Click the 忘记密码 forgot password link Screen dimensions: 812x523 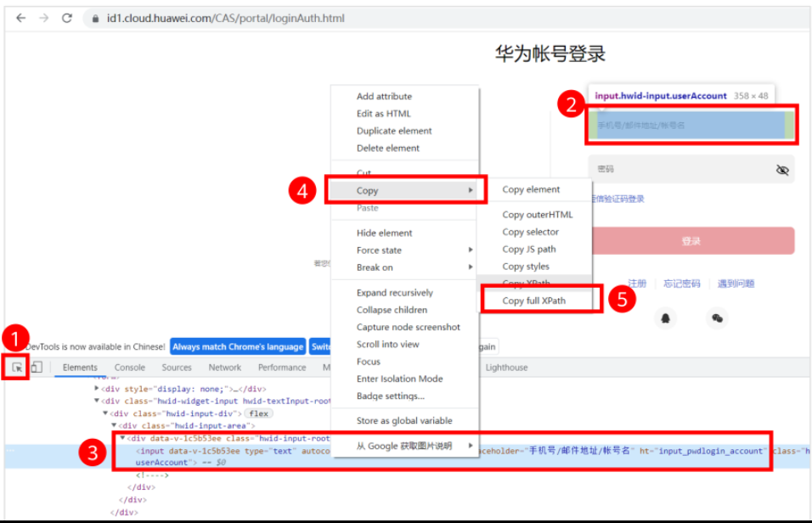pos(681,284)
